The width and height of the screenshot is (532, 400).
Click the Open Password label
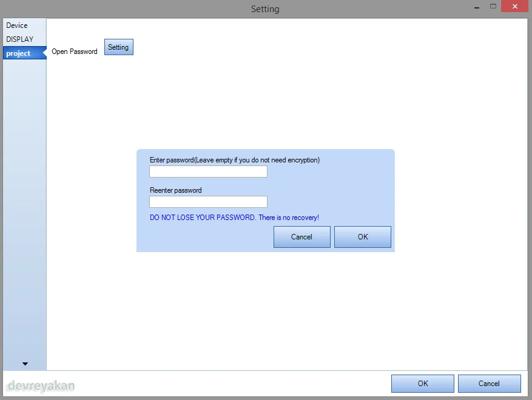point(75,52)
